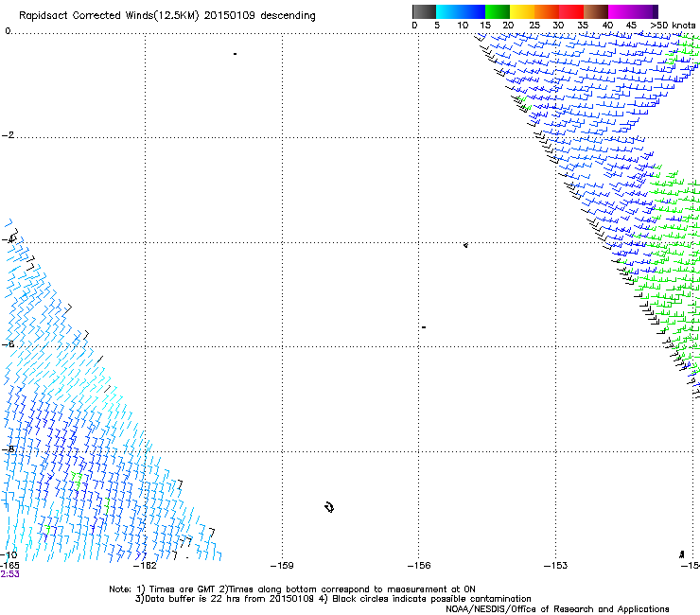Click the green 15–20 knots legend swatch
Screen dimensions: 700x615
[498, 11]
